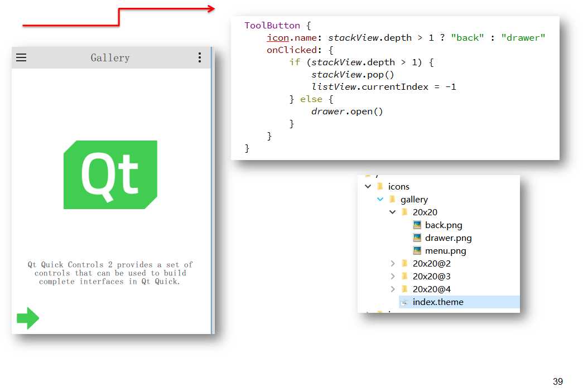The width and height of the screenshot is (583, 392).
Task: Click the ToolButton keyword in code
Action: [x=272, y=25]
